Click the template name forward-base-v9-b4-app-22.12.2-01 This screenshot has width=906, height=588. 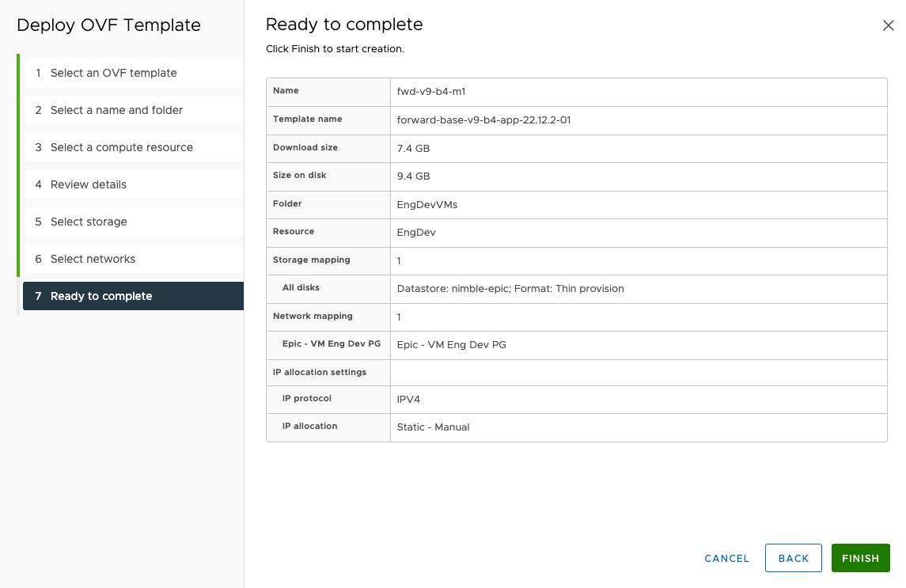(483, 120)
